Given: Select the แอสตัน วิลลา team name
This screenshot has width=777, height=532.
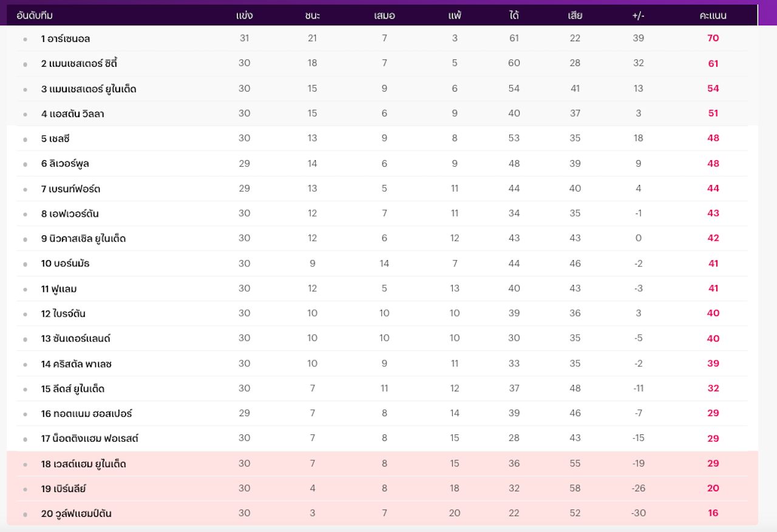Looking at the screenshot, I should (73, 114).
